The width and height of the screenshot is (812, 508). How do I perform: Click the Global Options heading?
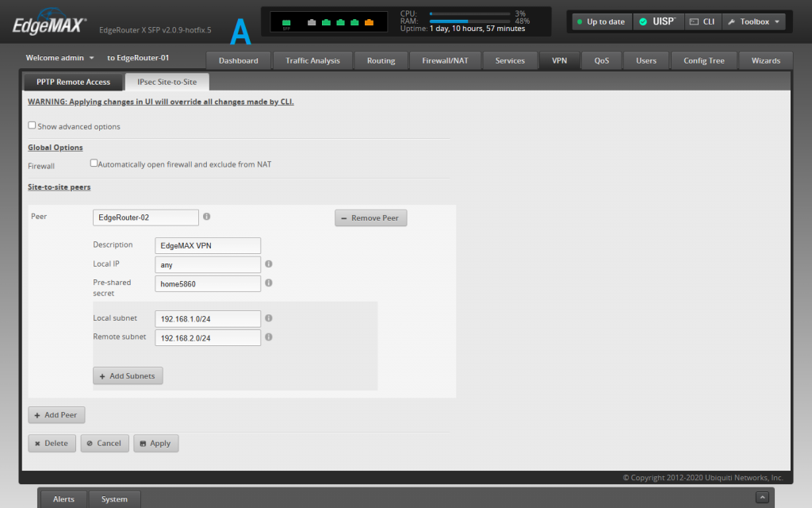(56, 147)
